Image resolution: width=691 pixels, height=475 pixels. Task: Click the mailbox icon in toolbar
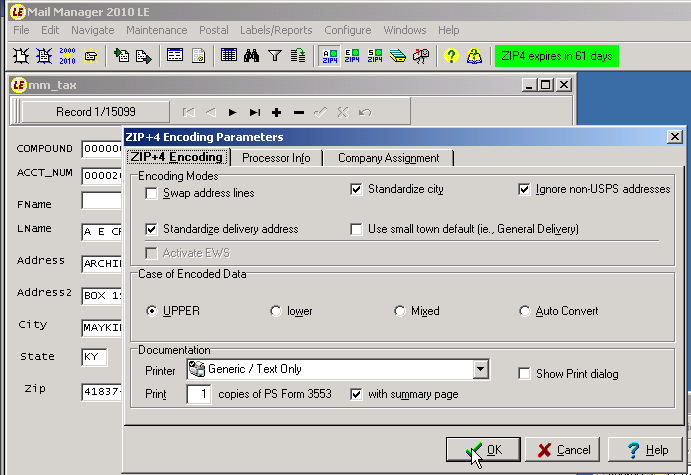(421, 56)
